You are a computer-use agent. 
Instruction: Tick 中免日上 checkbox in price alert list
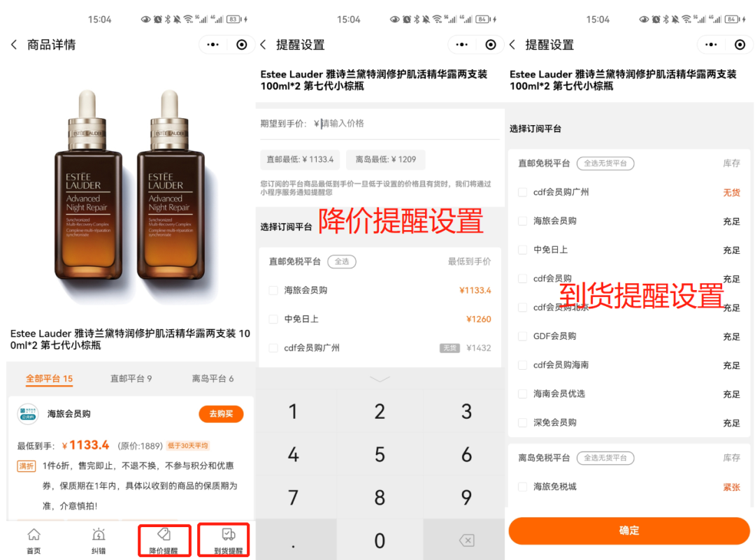(x=273, y=320)
